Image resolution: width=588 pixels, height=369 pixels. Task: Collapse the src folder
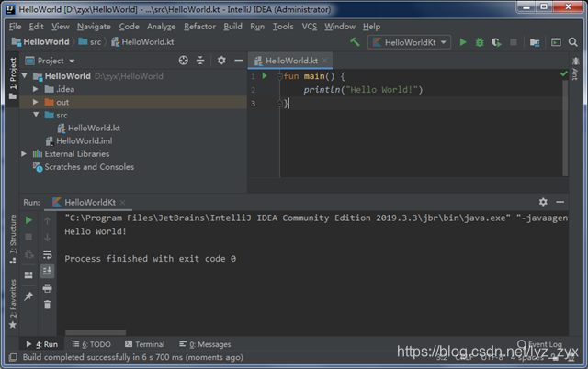pyautogui.click(x=36, y=115)
